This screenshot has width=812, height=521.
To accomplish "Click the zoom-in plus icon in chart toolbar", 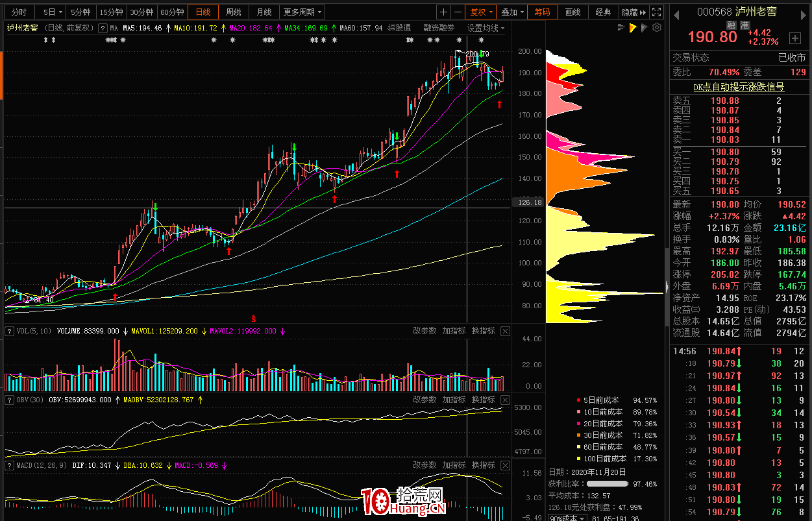I will pos(443,12).
